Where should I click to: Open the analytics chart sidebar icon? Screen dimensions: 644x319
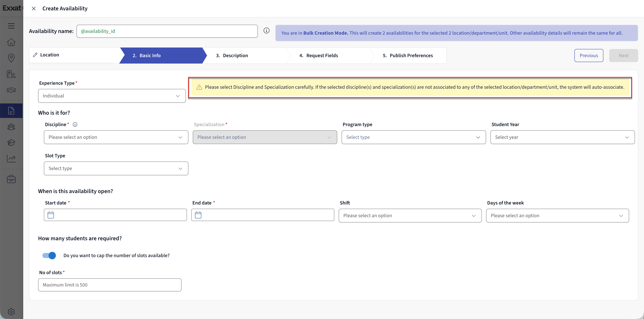11,159
